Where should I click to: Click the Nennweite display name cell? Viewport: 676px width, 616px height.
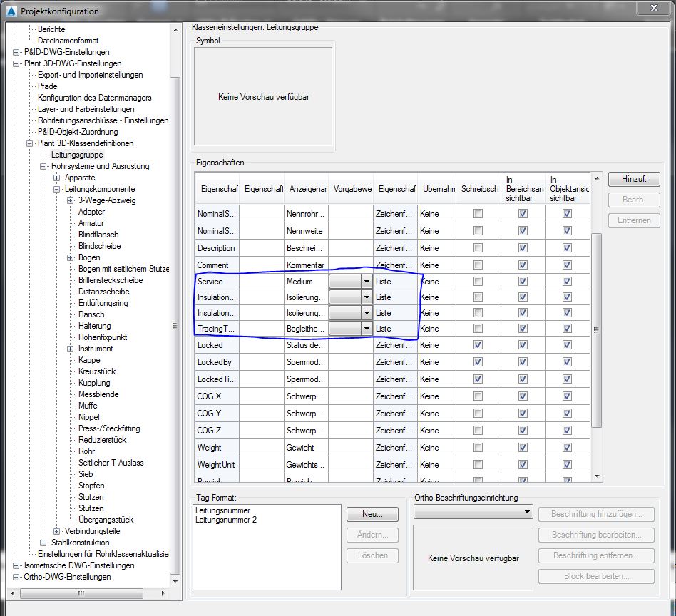(306, 231)
